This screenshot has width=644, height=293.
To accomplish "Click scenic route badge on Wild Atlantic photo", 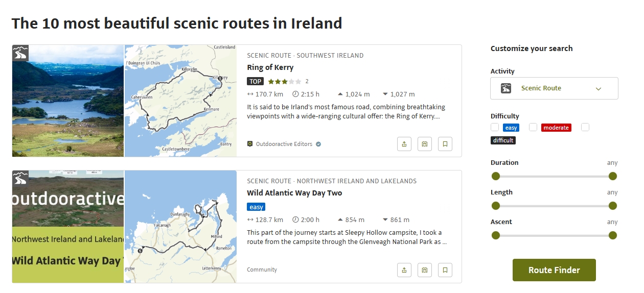I will pyautogui.click(x=20, y=179).
